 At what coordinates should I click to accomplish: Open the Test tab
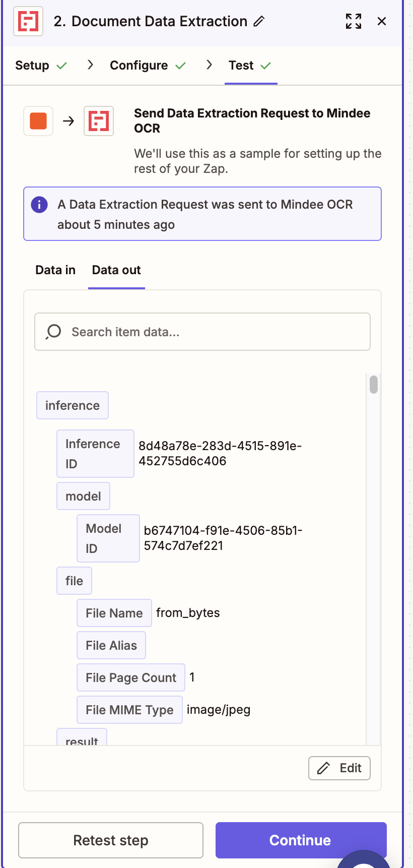click(x=250, y=66)
